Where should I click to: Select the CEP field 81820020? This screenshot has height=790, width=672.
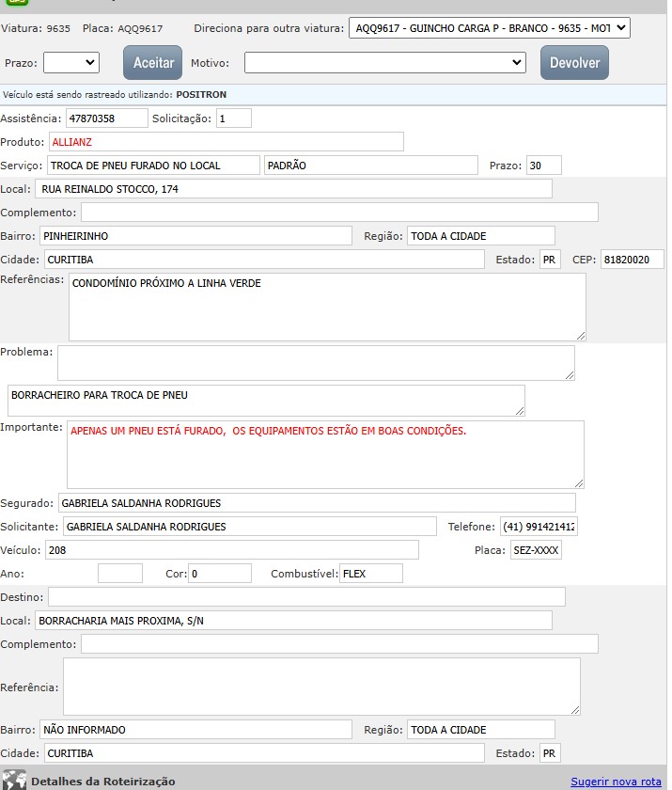(632, 260)
